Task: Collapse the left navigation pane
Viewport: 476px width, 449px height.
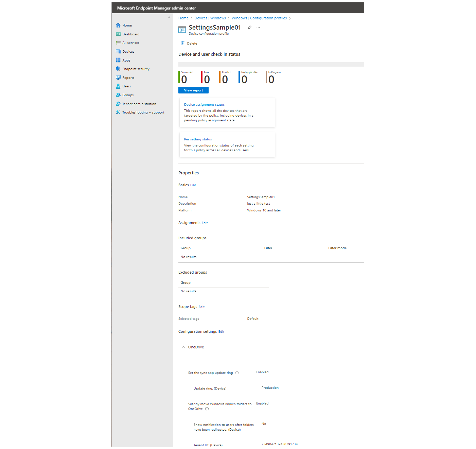Action: point(169,17)
